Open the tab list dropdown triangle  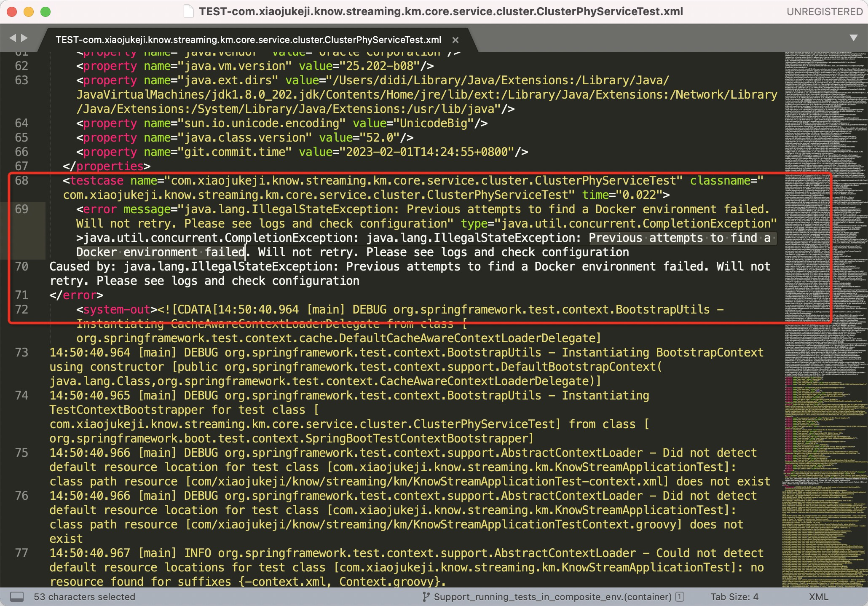click(854, 38)
